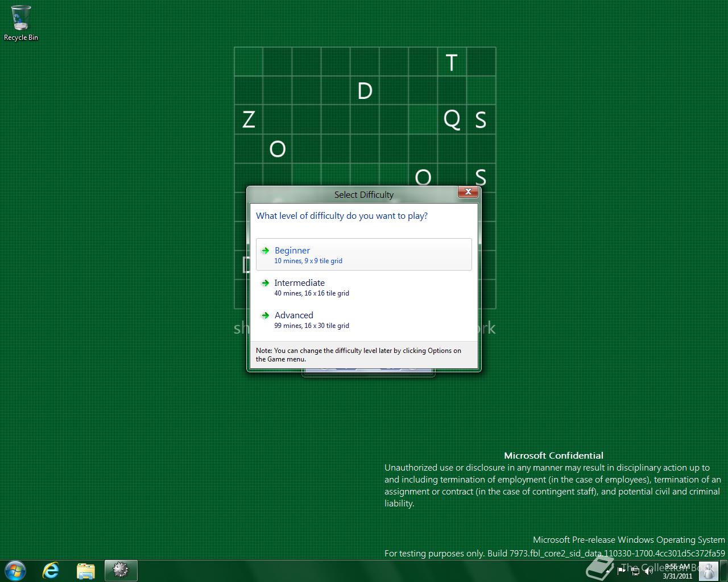Image resolution: width=728 pixels, height=582 pixels.
Task: Close the Select Difficulty dialog
Action: point(468,192)
